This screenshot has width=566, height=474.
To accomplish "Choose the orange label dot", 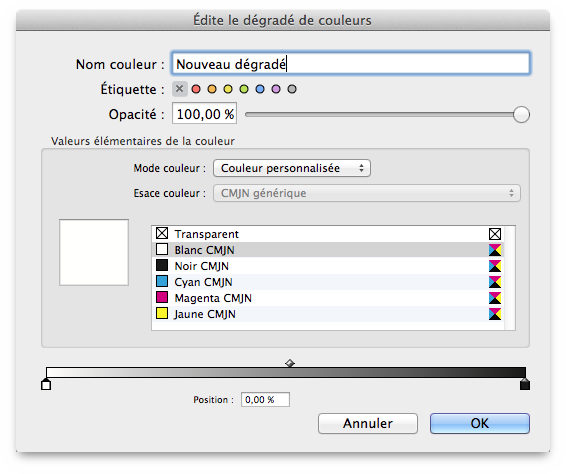I will click(x=212, y=89).
